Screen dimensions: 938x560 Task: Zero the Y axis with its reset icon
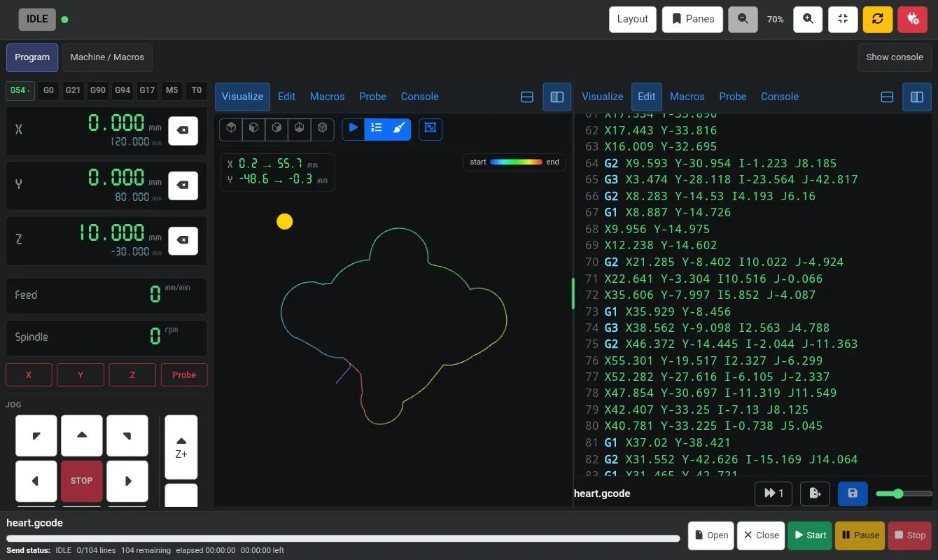183,185
